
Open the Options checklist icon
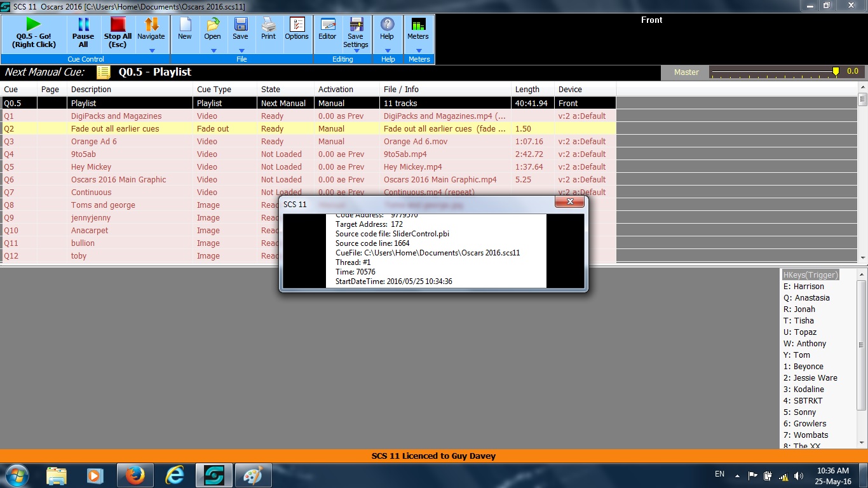(297, 25)
